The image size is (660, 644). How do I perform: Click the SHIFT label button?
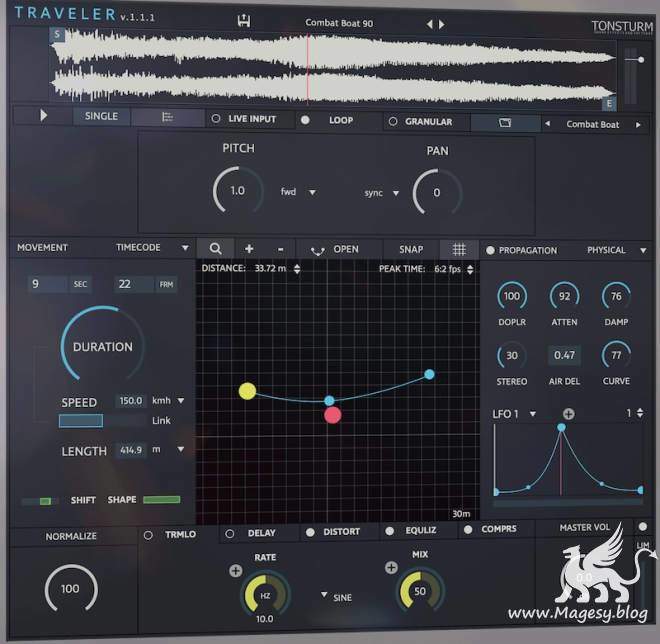[x=83, y=500]
